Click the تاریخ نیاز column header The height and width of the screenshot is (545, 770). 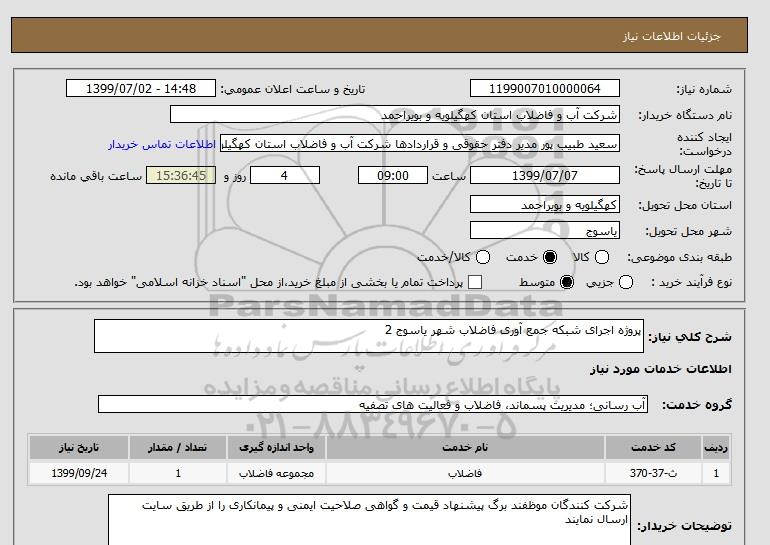coord(79,447)
